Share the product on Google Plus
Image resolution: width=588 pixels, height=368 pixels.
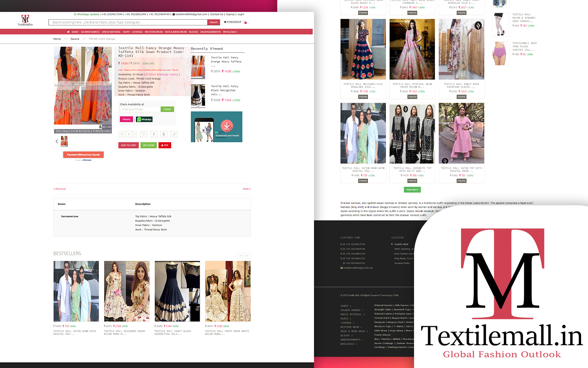pyautogui.click(x=174, y=134)
